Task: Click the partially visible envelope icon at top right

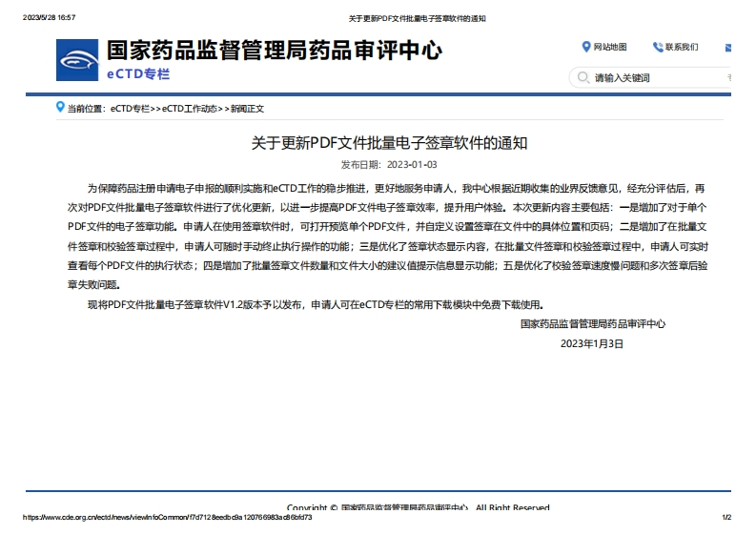Action: pyautogui.click(x=727, y=47)
